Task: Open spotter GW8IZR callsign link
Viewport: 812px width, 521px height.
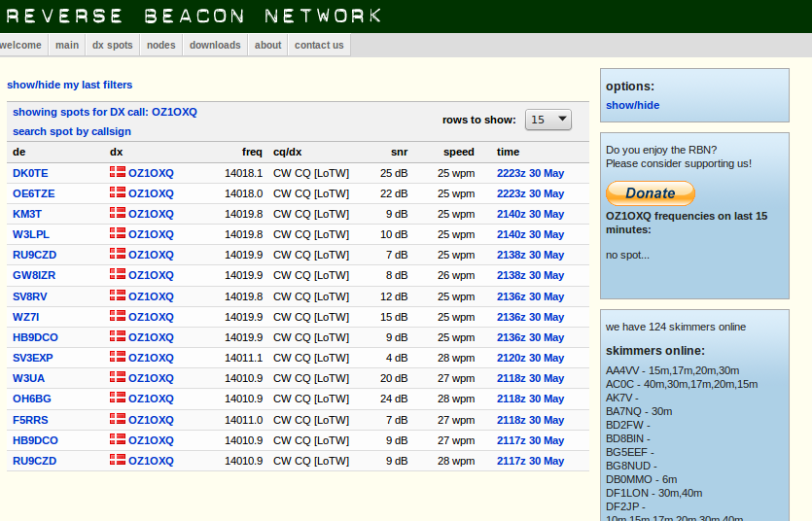Action: click(x=34, y=275)
